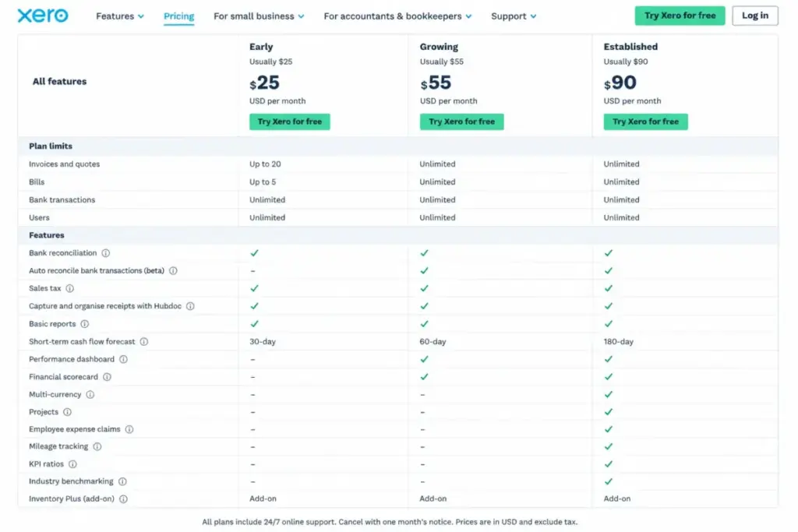Click the 180-day cash flow value
The height and width of the screenshot is (532, 798).
tap(618, 342)
